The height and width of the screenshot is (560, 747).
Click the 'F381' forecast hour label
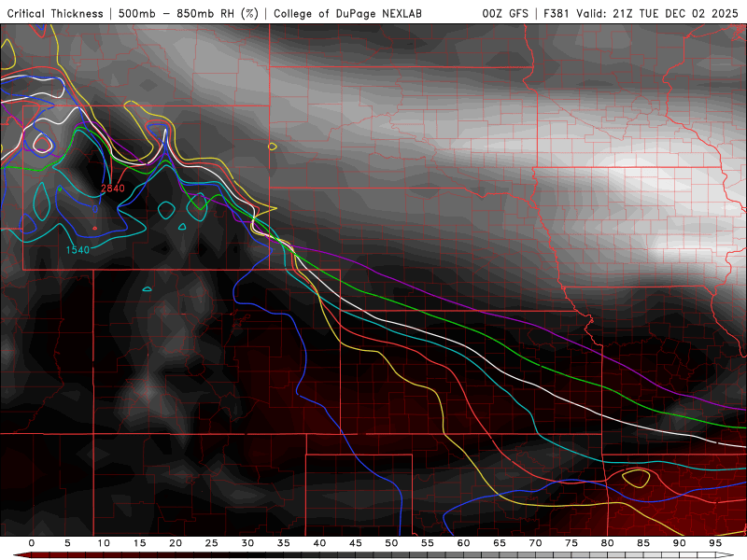[x=557, y=13]
